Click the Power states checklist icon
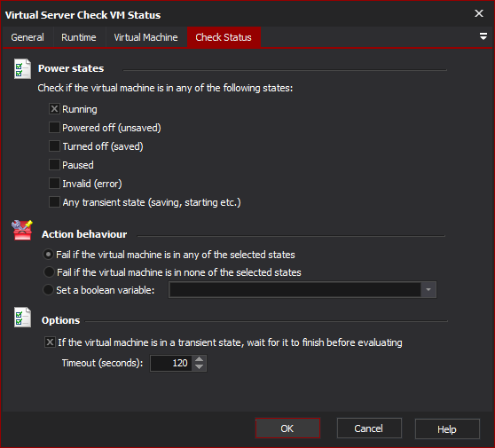The height and width of the screenshot is (448, 495). pos(22,69)
